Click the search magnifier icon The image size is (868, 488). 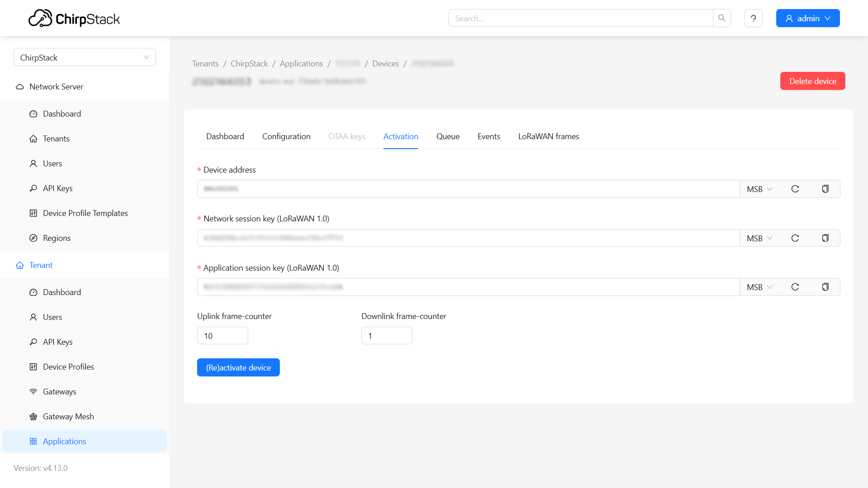click(x=722, y=18)
